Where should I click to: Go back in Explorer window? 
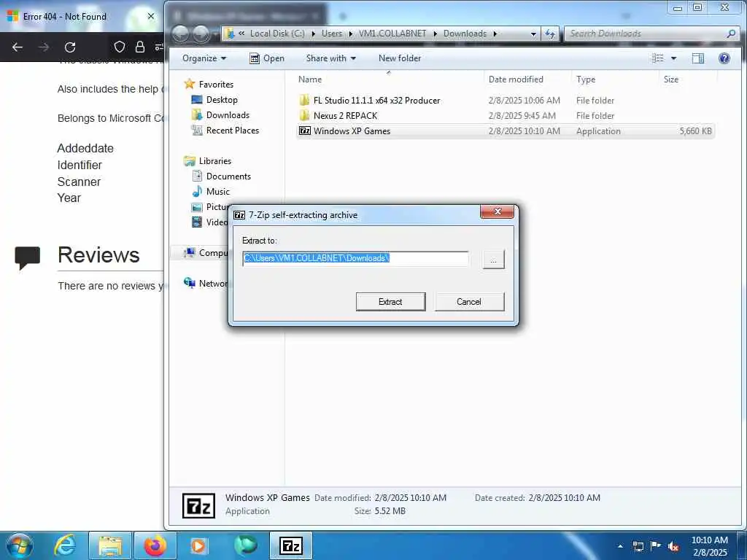click(x=180, y=34)
